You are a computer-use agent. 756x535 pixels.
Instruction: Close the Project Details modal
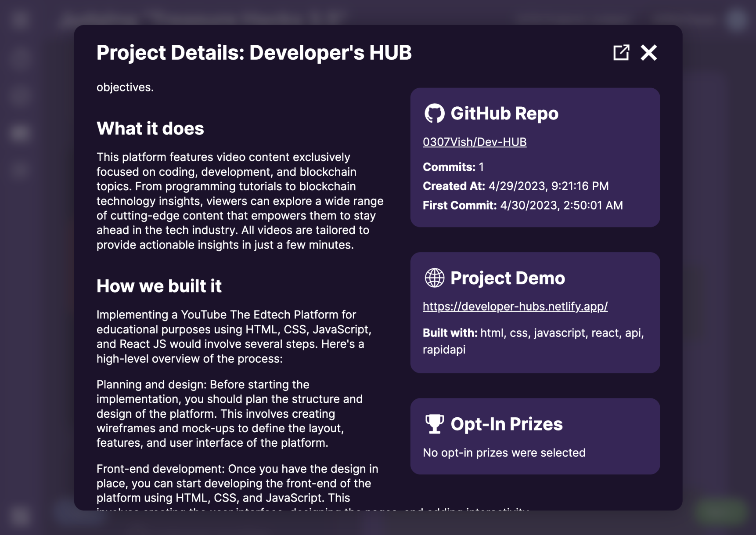648,53
